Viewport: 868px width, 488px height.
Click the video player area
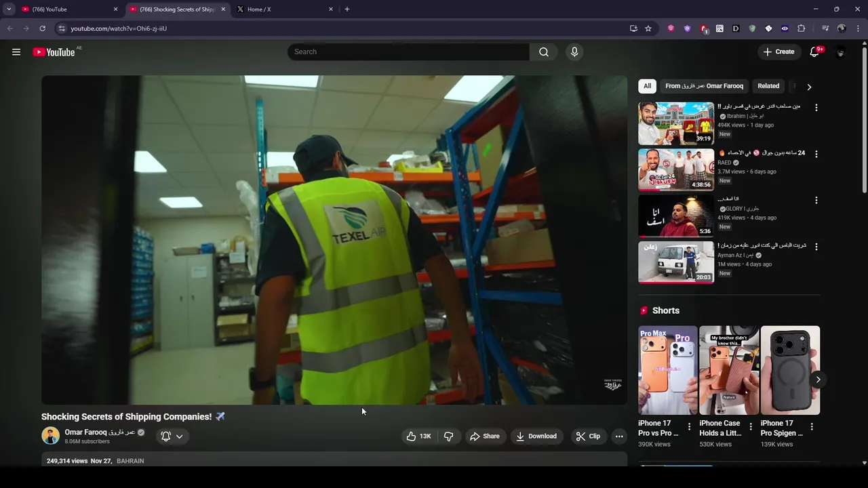point(334,240)
